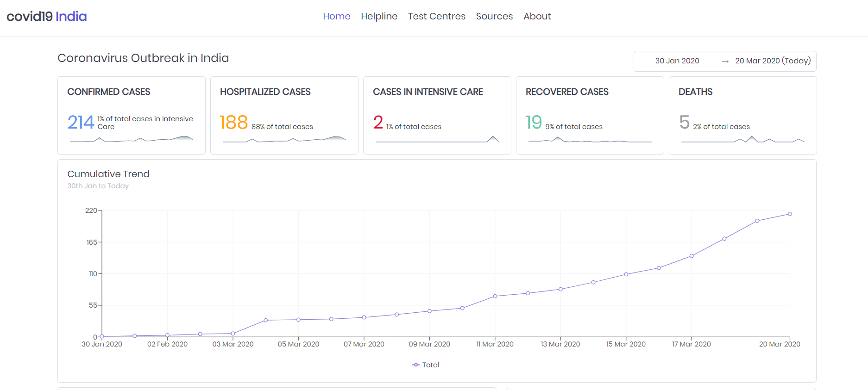Click the 30 Jan 2020 chart data point

point(102,336)
